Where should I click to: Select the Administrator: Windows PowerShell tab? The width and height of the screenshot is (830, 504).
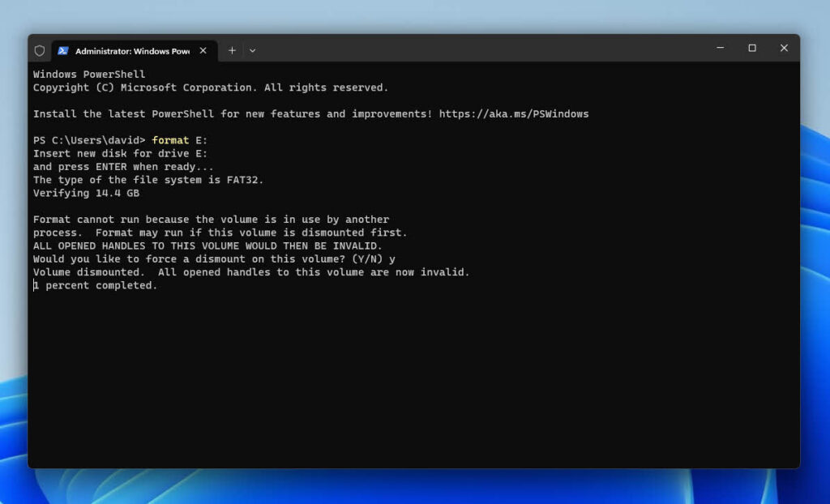click(131, 50)
